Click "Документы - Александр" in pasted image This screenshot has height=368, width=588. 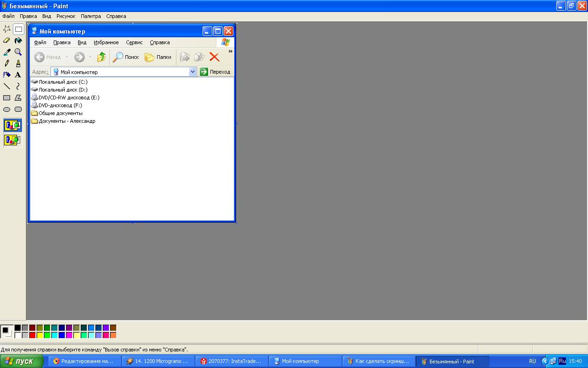click(63, 121)
